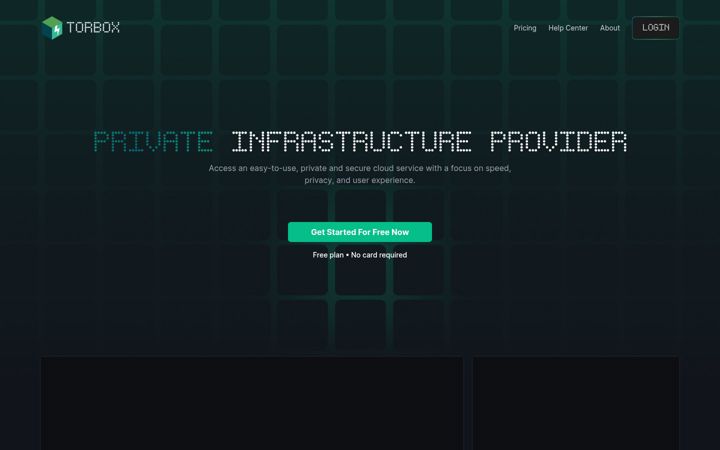The width and height of the screenshot is (720, 450).
Task: Click "Free plan • No card required" text
Action: [x=360, y=255]
